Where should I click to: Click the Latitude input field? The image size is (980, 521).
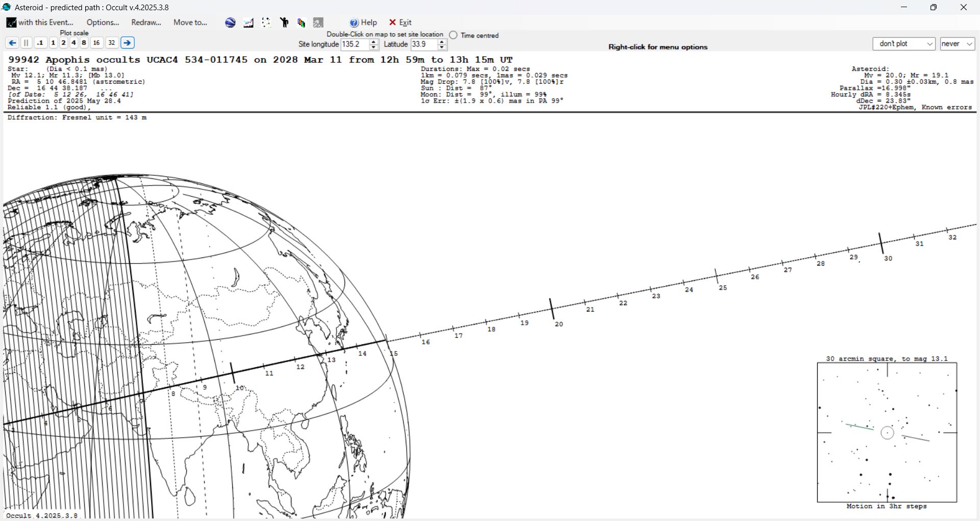[x=424, y=44]
